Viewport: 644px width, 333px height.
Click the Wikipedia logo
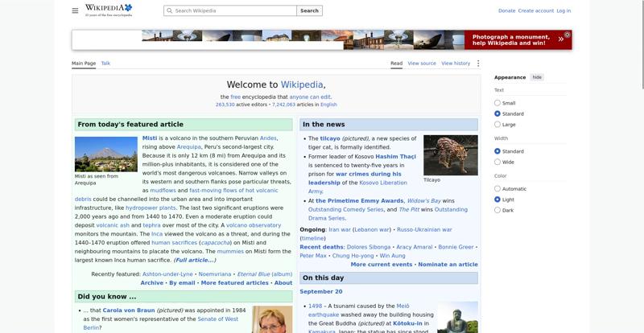click(x=109, y=10)
